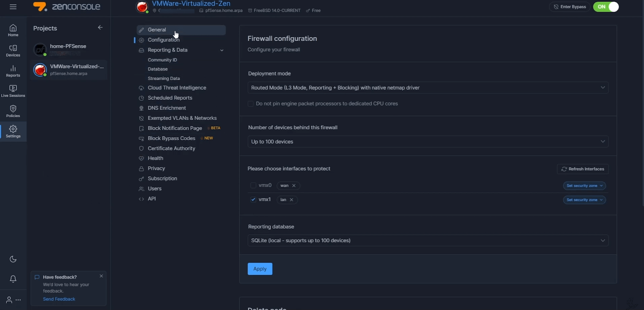Uncheck the vmx1 interface checkbox
Screen dimensions: 644x310
pos(253,200)
